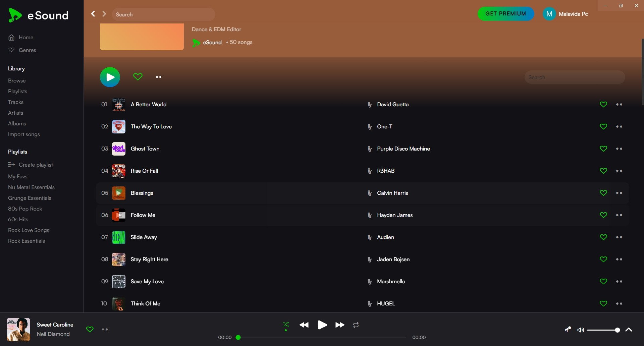This screenshot has width=644, height=346.
Task: Open more options for The Way To Love
Action: [x=619, y=126]
